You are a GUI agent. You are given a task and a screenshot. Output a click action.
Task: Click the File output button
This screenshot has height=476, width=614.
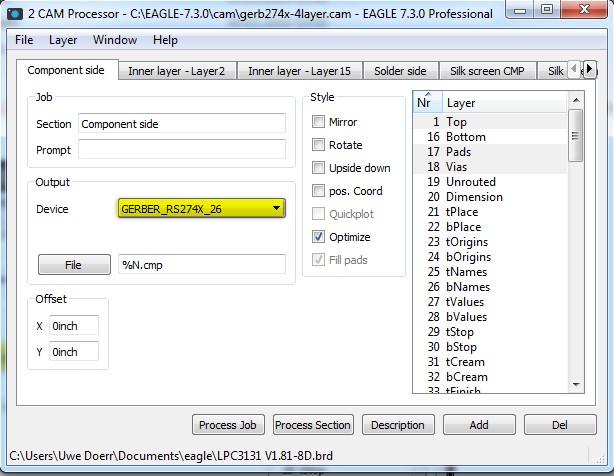point(74,265)
